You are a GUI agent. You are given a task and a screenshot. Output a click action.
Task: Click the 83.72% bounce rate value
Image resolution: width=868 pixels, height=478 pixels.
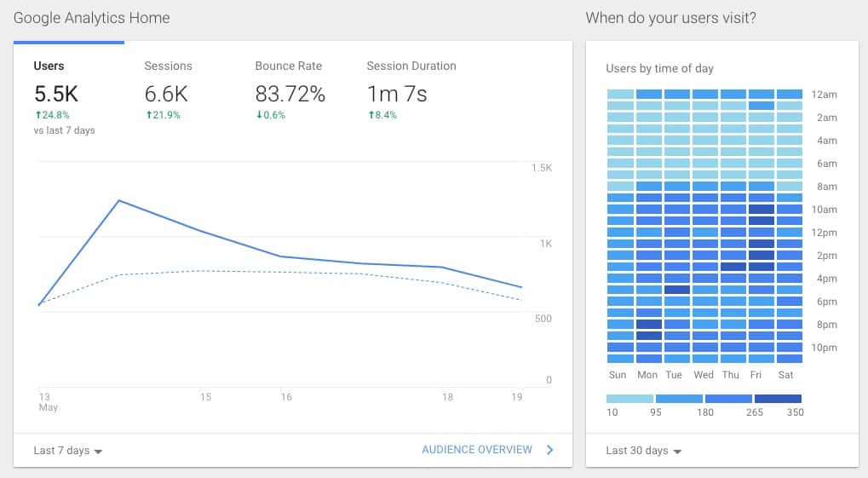[x=290, y=94]
